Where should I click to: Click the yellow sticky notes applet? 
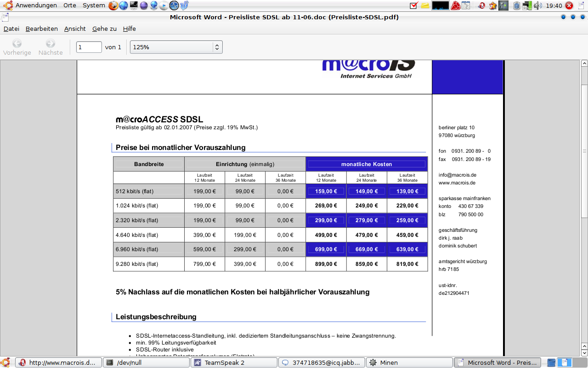click(x=424, y=6)
